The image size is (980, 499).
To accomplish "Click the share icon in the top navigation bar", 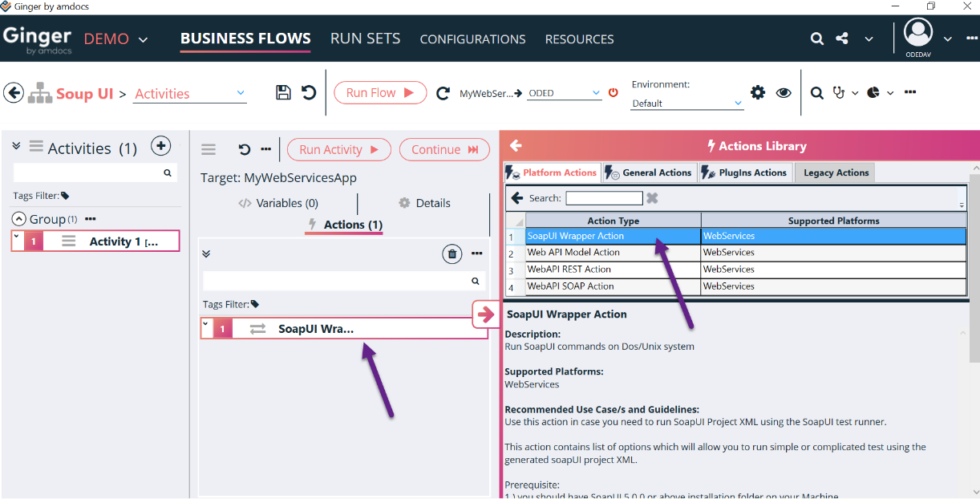I will (842, 38).
